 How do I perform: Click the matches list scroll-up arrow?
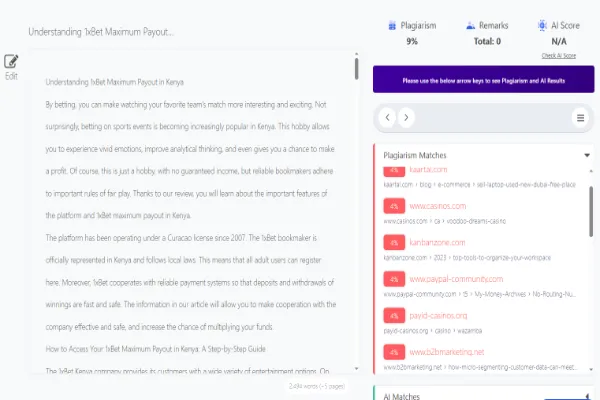click(591, 171)
